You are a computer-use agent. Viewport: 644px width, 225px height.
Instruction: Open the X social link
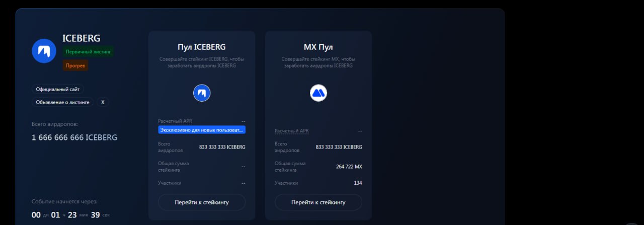click(103, 102)
